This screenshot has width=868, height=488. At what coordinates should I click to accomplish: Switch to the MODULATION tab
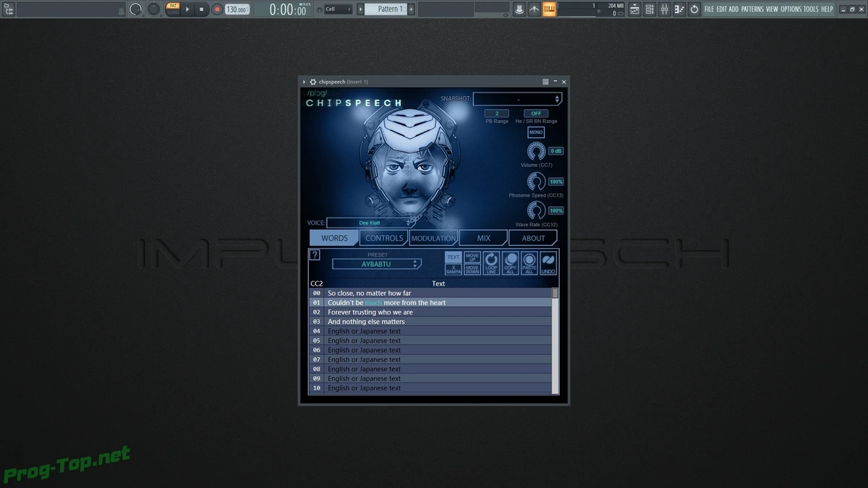433,238
